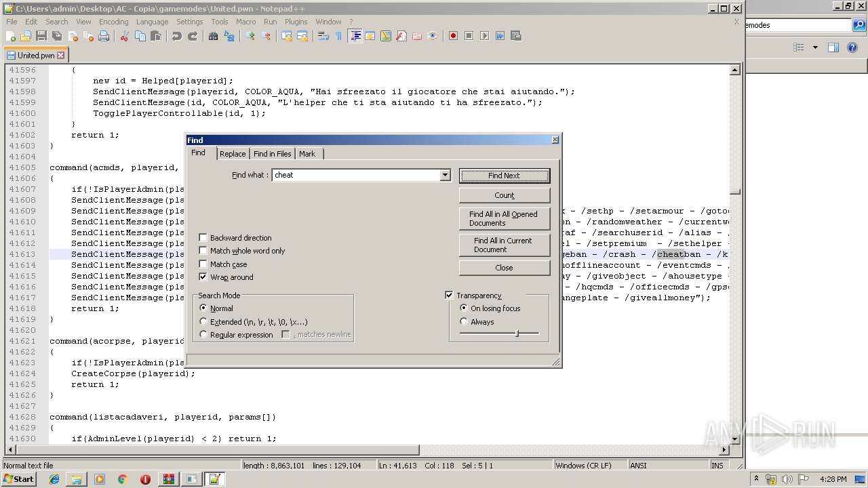Click the Playback macro icon
Image resolution: width=868 pixels, height=488 pixels.
[x=484, y=36]
